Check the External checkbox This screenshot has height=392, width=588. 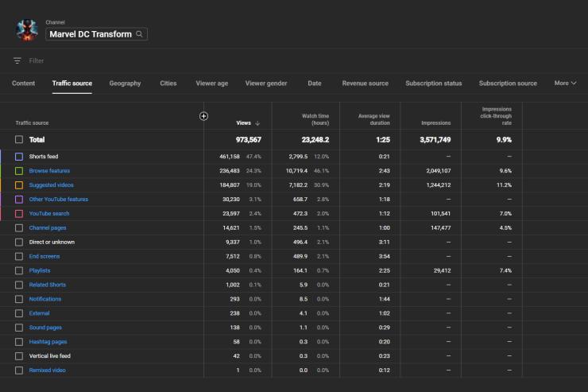click(x=19, y=313)
